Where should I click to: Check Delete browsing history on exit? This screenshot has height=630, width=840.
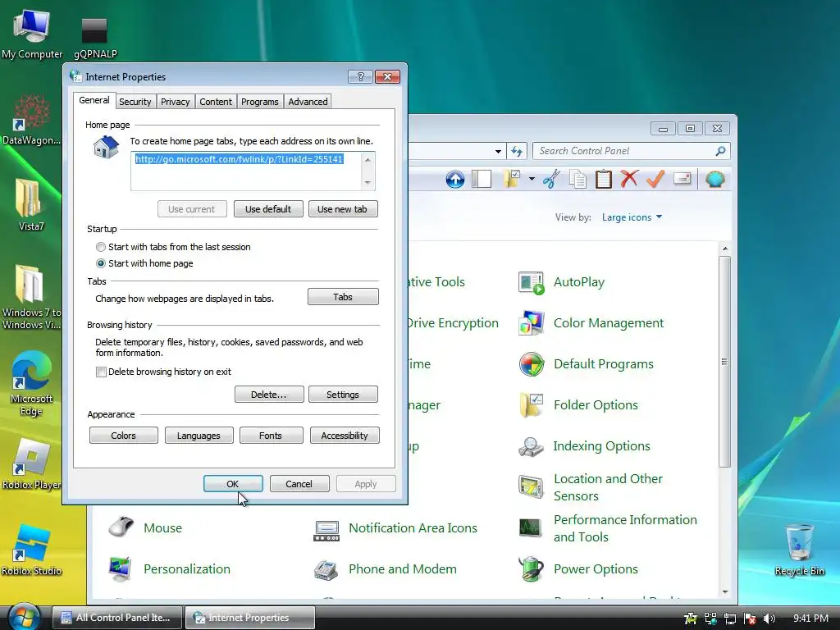click(101, 372)
